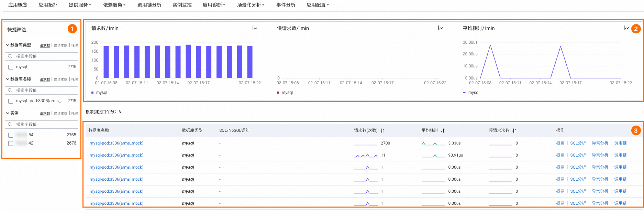Image resolution: width=644 pixels, height=213 pixels.
Task: Click 调用链 in the 2700 requests row
Action: click(x=621, y=143)
